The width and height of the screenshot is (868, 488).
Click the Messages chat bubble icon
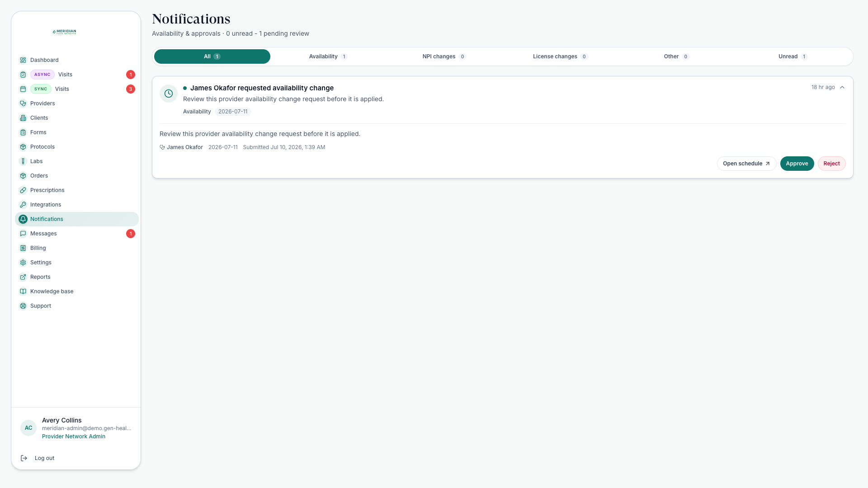(23, 234)
